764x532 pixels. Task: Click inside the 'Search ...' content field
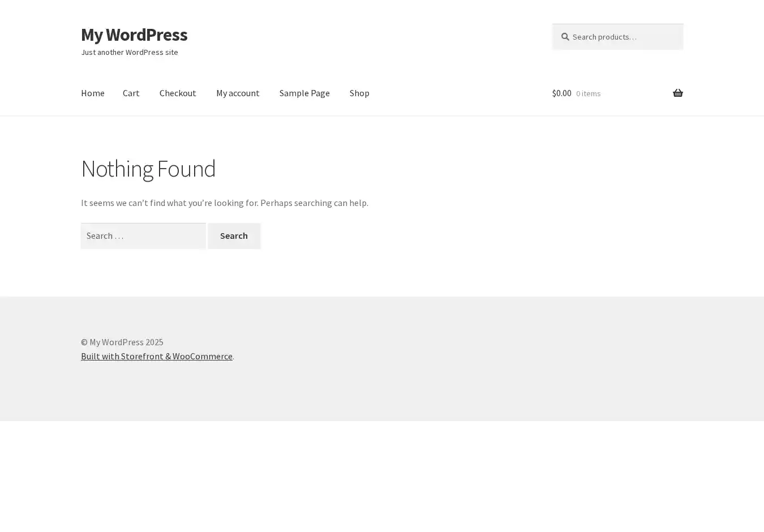tap(143, 236)
